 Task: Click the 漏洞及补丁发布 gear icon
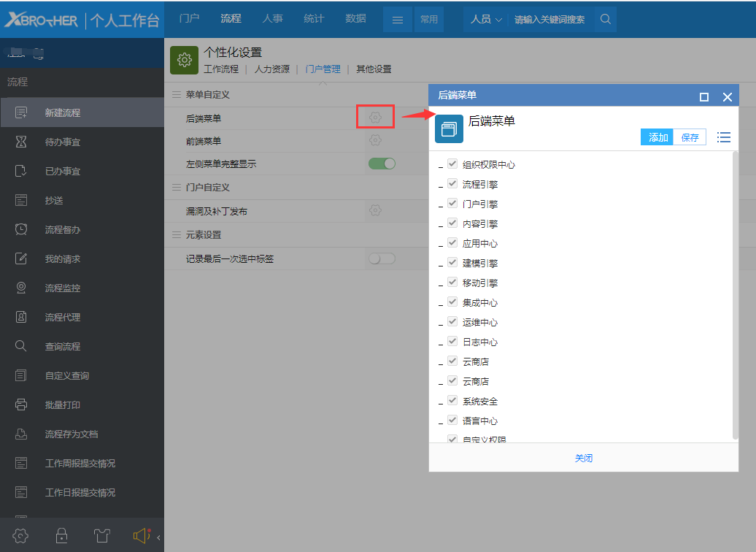point(375,210)
